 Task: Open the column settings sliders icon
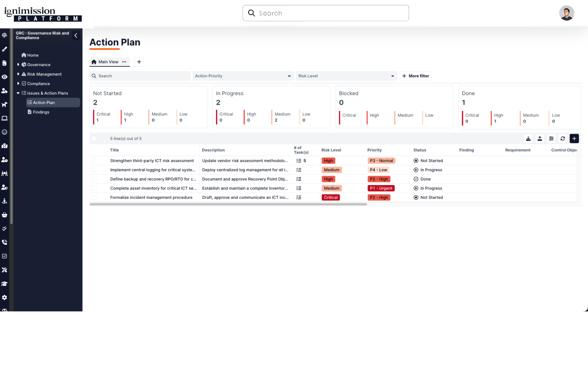coord(551,138)
